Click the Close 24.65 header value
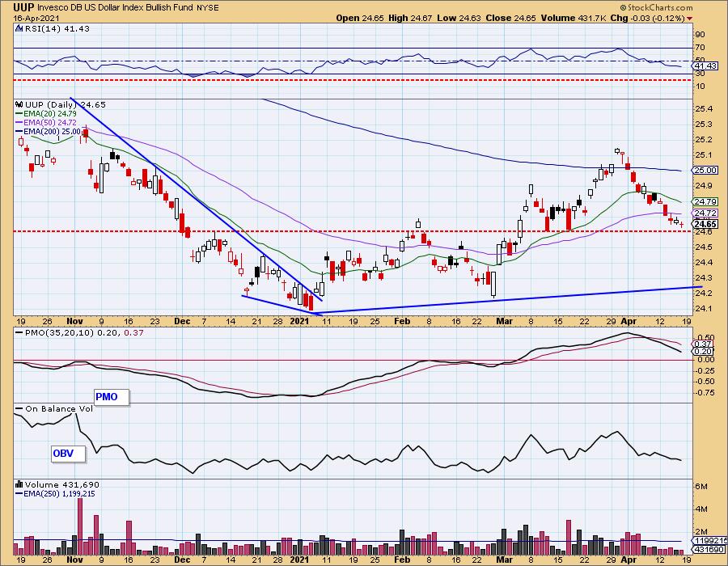The width and height of the screenshot is (728, 566). point(510,18)
